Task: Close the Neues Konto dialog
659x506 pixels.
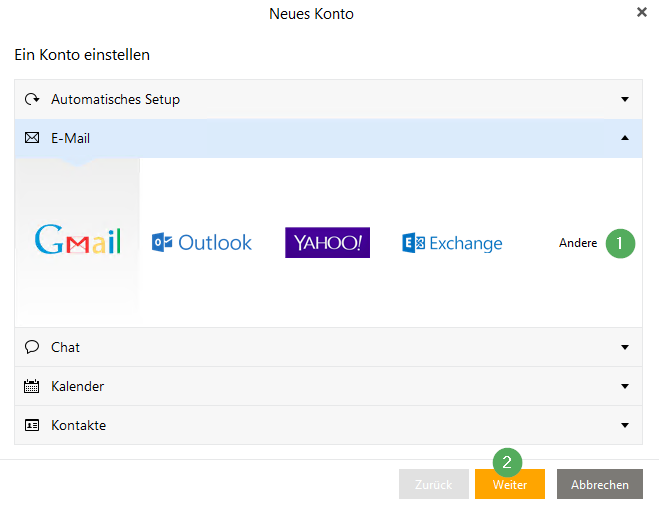Action: tap(642, 12)
